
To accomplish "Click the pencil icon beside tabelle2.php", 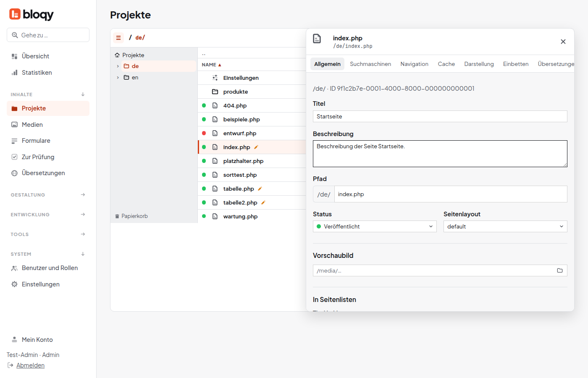I will 263,202.
